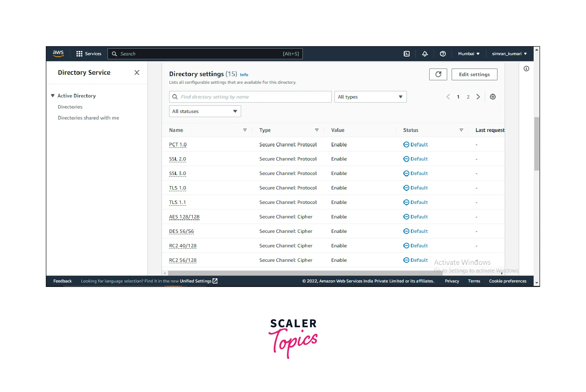Click the help question mark icon
Screen dimensions: 586x392
[443, 54]
